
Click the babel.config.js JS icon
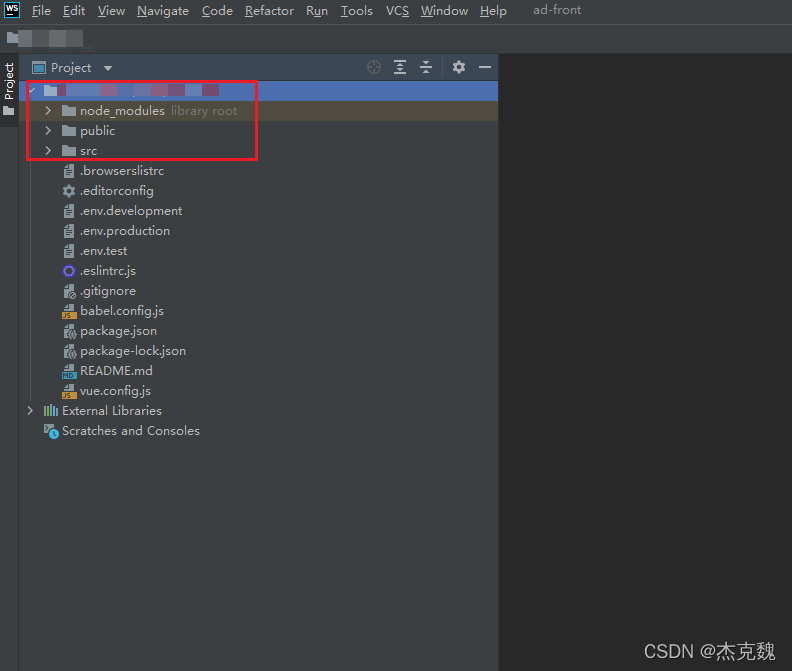pyautogui.click(x=69, y=311)
